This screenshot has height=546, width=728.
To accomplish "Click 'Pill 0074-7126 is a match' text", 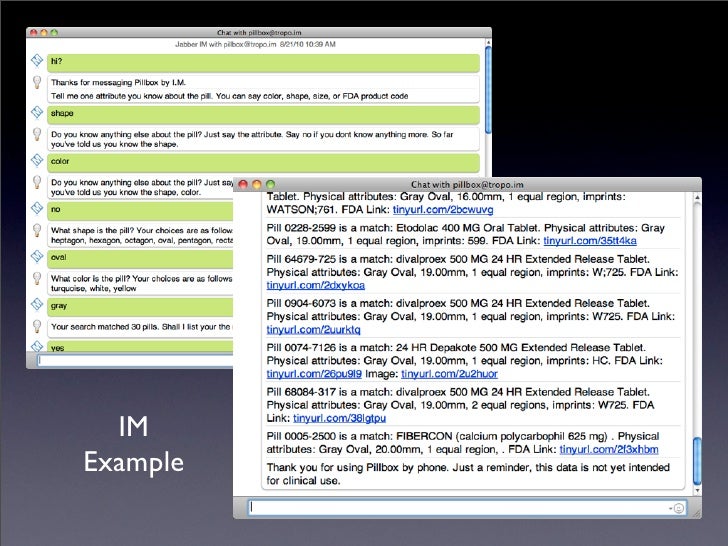I will 329,347.
